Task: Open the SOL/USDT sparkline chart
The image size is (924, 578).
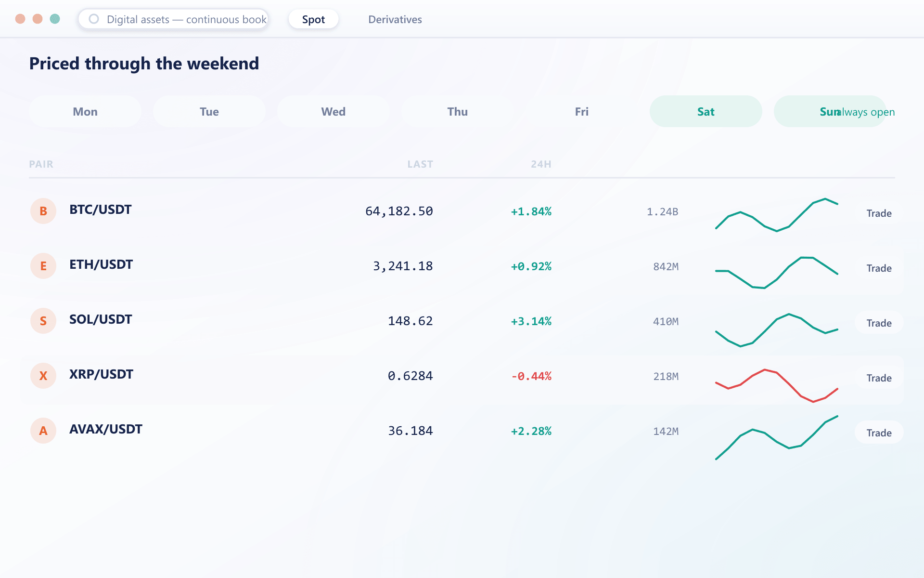Action: point(777,330)
